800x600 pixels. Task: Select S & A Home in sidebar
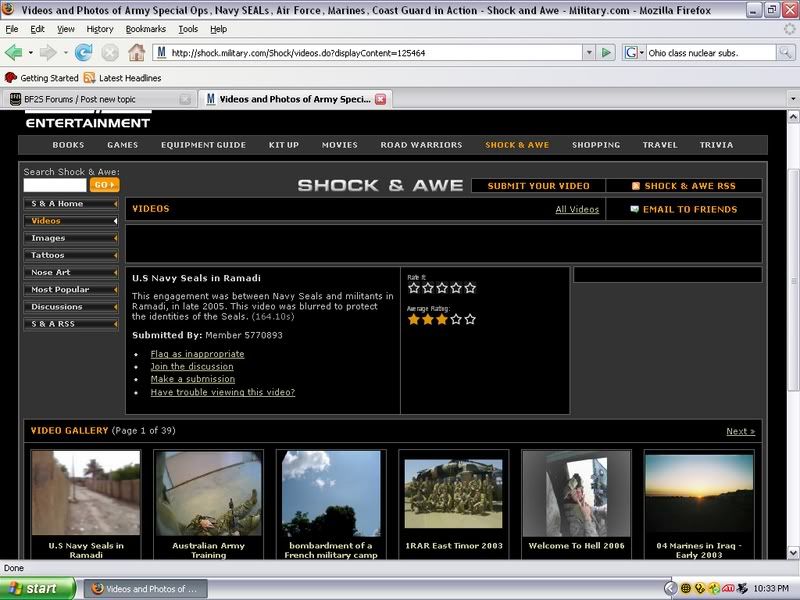pos(71,204)
